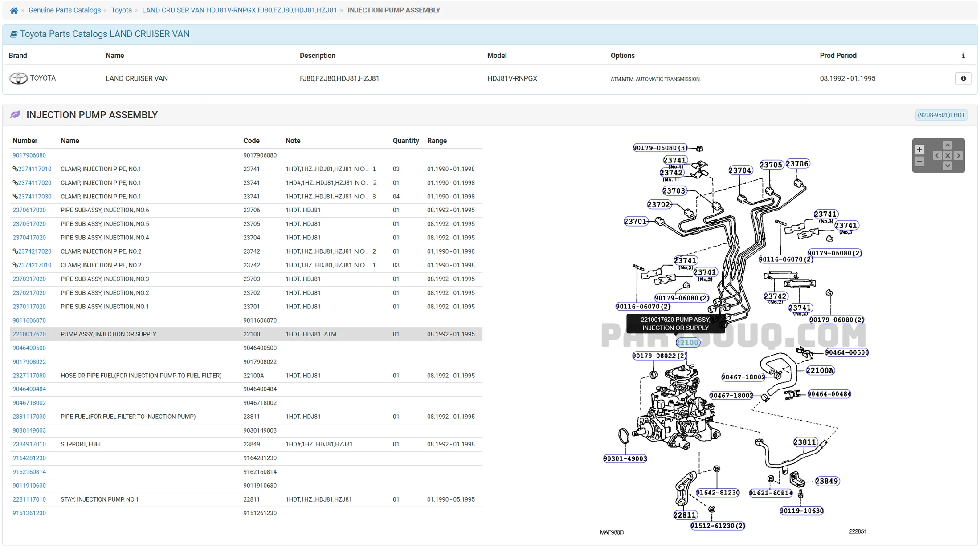The width and height of the screenshot is (980, 559).
Task: Open part number 2374117010 clamp link
Action: [x=34, y=169]
